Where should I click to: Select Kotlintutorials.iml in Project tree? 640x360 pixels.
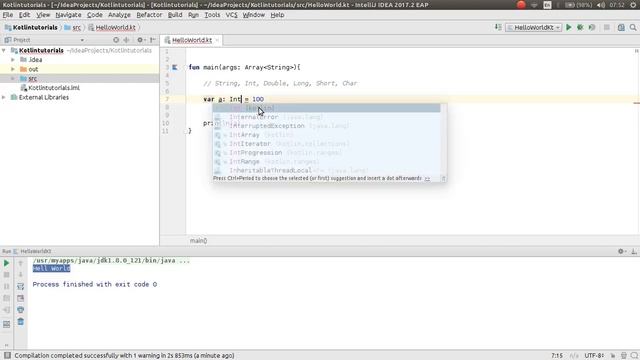[54, 88]
